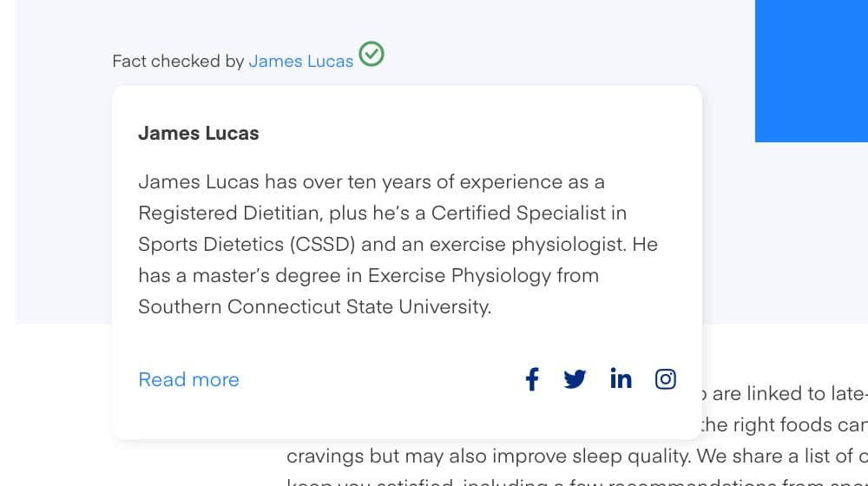The height and width of the screenshot is (486, 868).
Task: Open James Lucas's Facebook profile icon
Action: [x=532, y=379]
